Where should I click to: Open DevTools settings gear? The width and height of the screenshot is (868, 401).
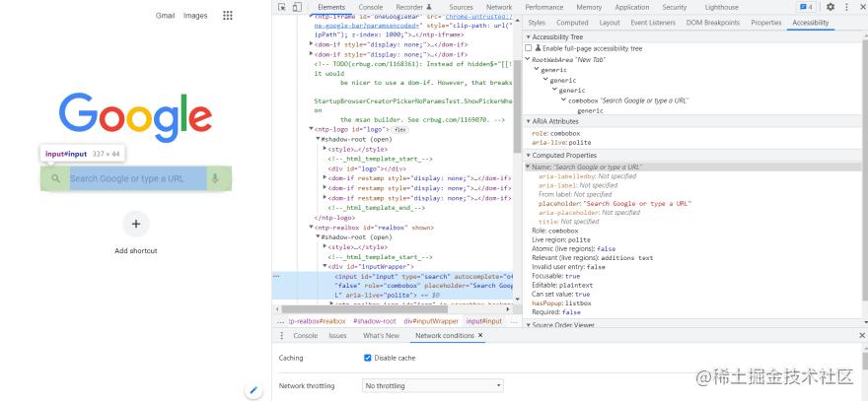[x=831, y=7]
